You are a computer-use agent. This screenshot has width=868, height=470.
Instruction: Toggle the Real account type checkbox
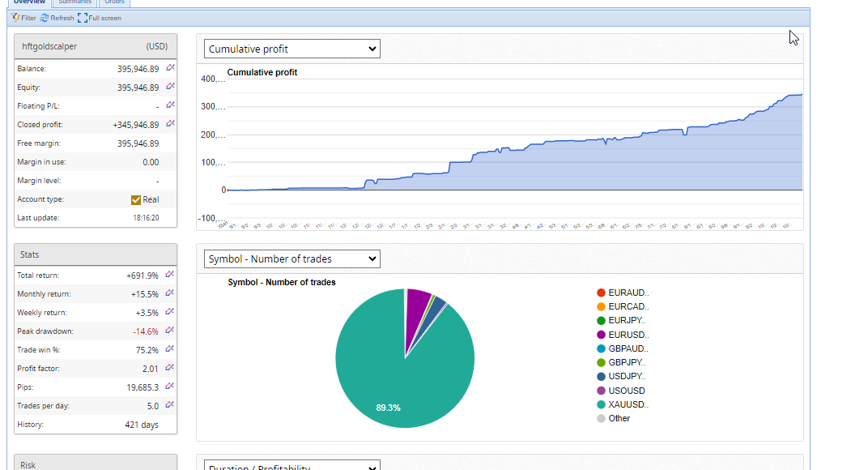point(136,199)
